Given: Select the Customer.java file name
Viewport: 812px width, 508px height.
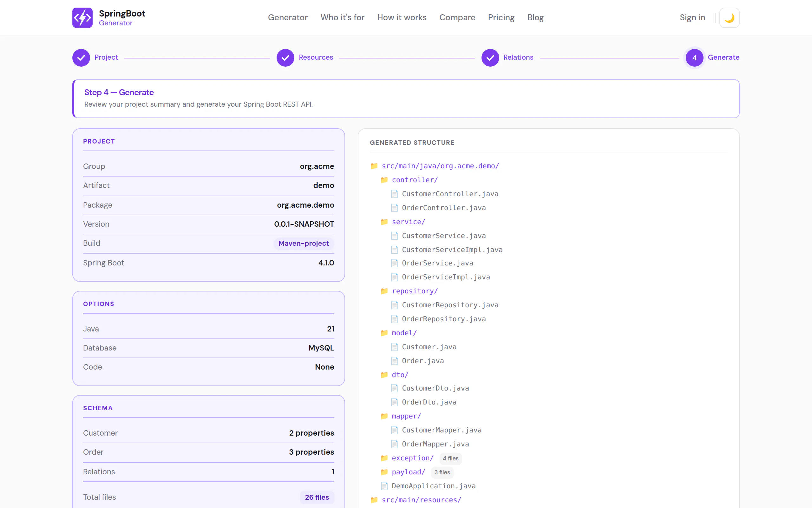Looking at the screenshot, I should click(x=429, y=347).
